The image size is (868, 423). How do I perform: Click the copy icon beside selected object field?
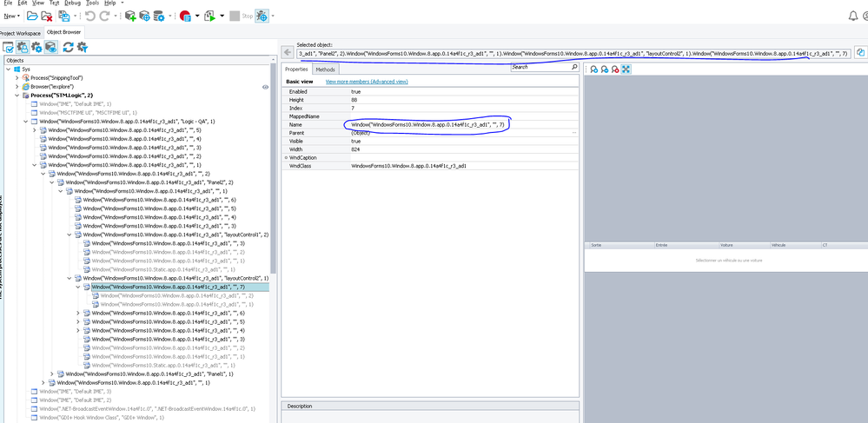pyautogui.click(x=860, y=53)
